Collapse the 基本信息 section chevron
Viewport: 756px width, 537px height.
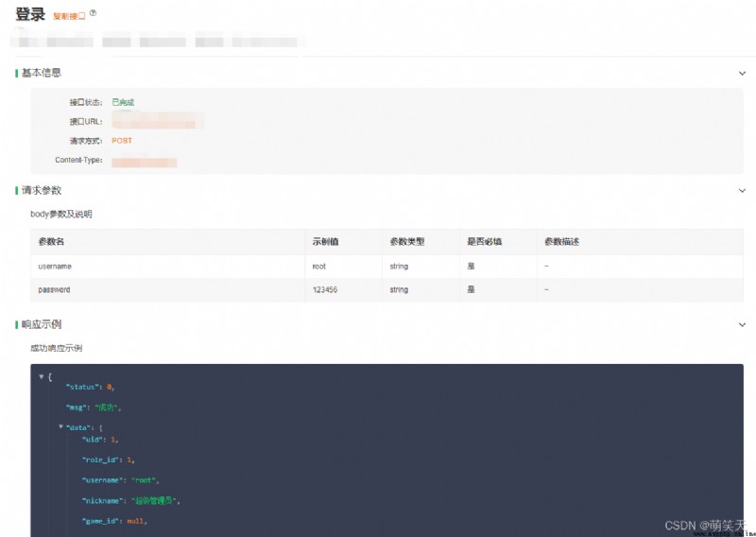(742, 74)
